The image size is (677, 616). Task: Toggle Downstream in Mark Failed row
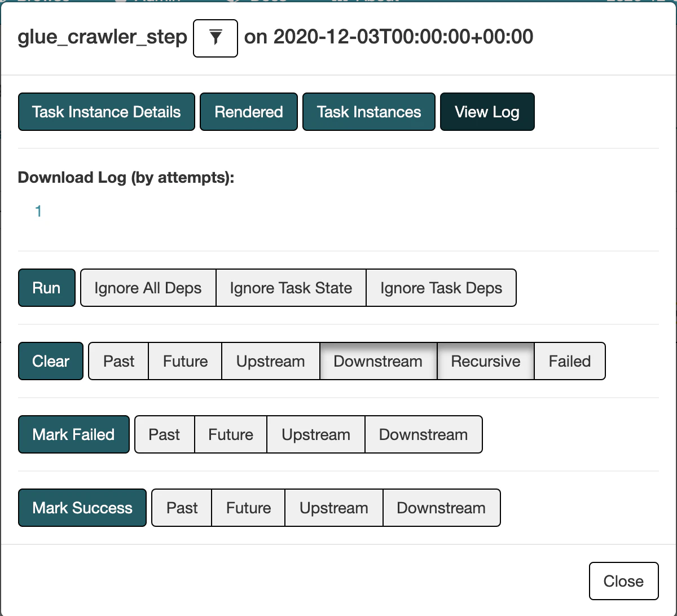tap(424, 434)
